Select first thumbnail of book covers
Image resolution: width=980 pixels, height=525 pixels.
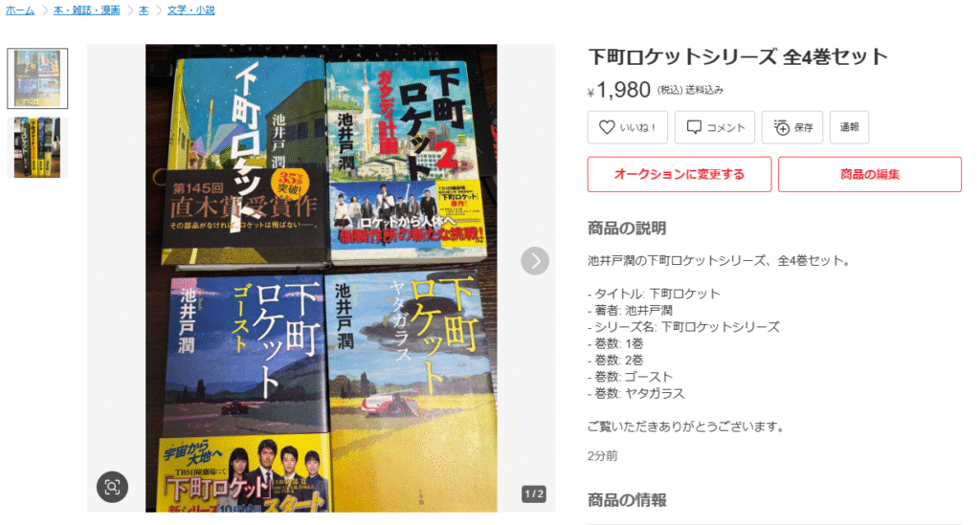[x=37, y=78]
